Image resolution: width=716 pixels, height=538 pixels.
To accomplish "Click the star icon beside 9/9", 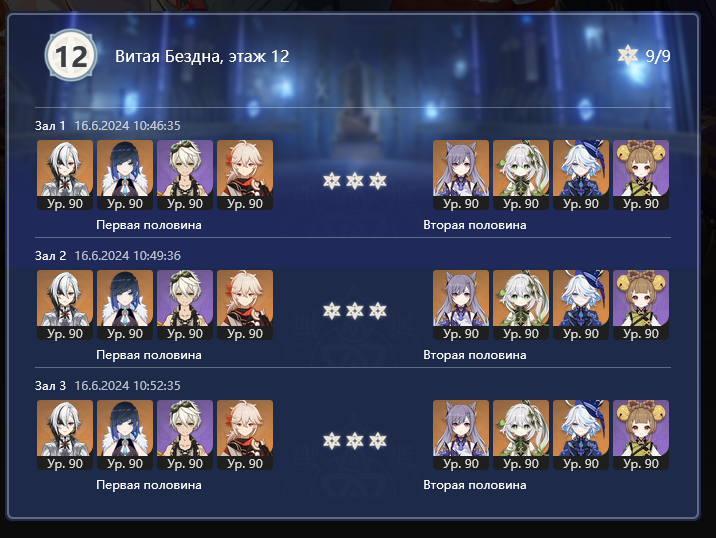I will coord(627,55).
